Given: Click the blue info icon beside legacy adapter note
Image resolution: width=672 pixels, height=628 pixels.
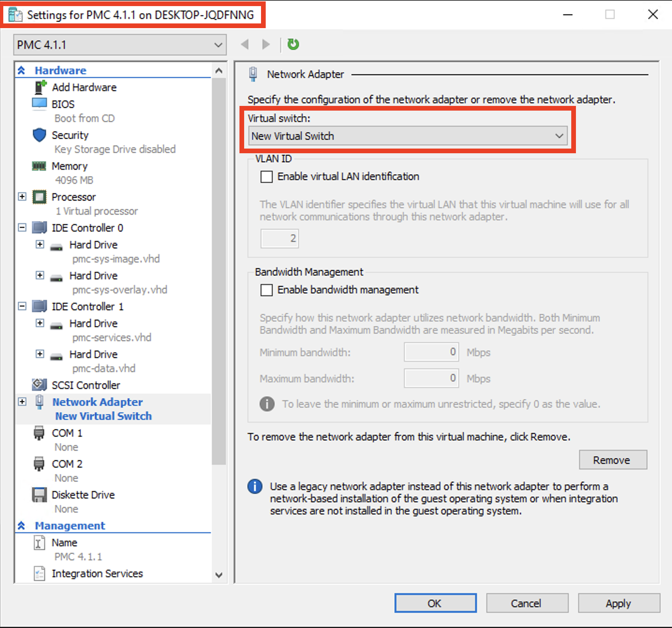Looking at the screenshot, I should click(255, 486).
